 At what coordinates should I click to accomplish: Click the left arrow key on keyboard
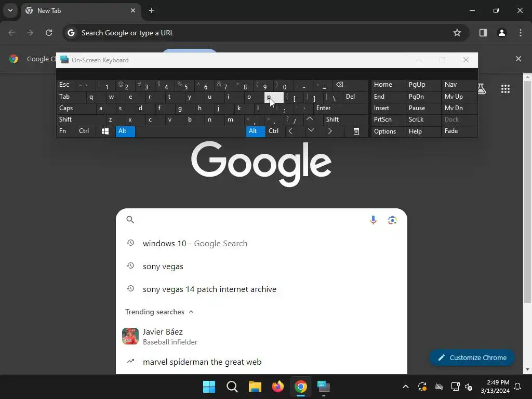[295, 131]
